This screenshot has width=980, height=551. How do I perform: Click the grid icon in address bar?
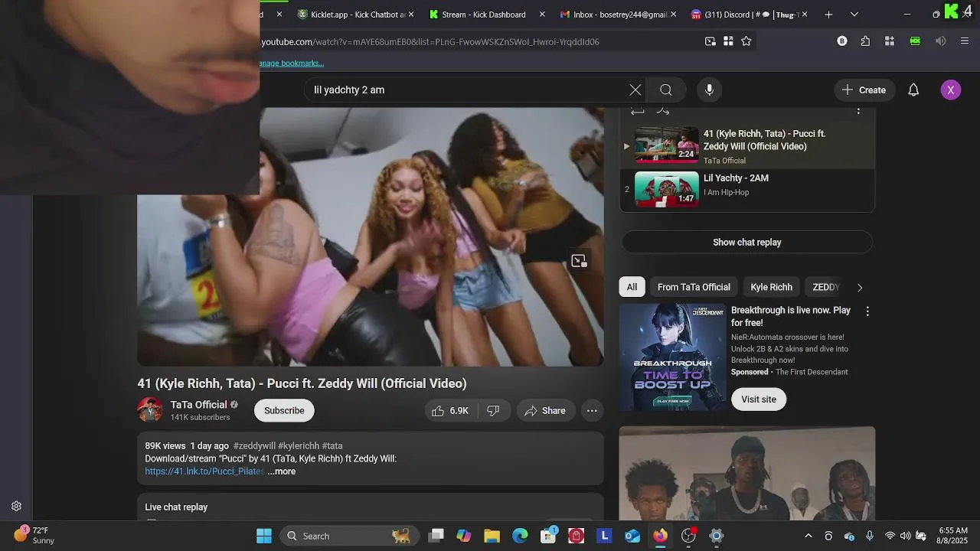click(728, 41)
